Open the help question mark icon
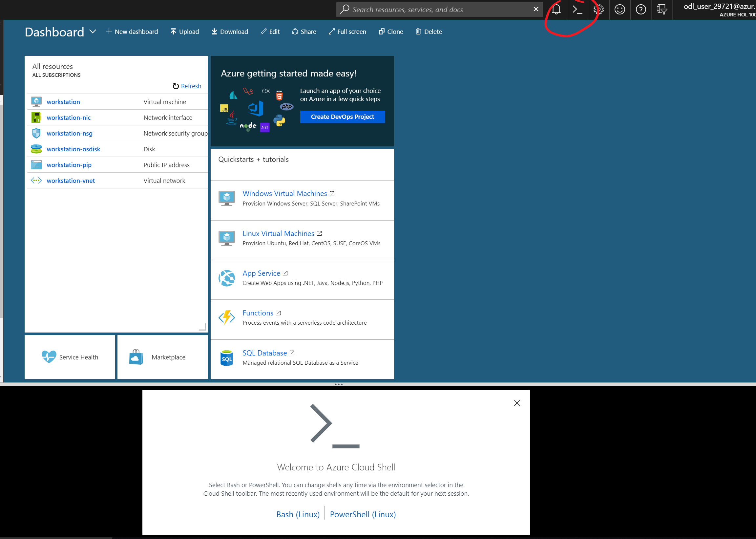 (640, 10)
